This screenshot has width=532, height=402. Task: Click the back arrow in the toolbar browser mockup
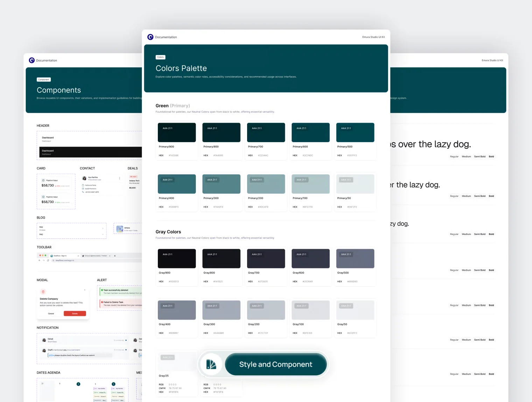pyautogui.click(x=39, y=261)
